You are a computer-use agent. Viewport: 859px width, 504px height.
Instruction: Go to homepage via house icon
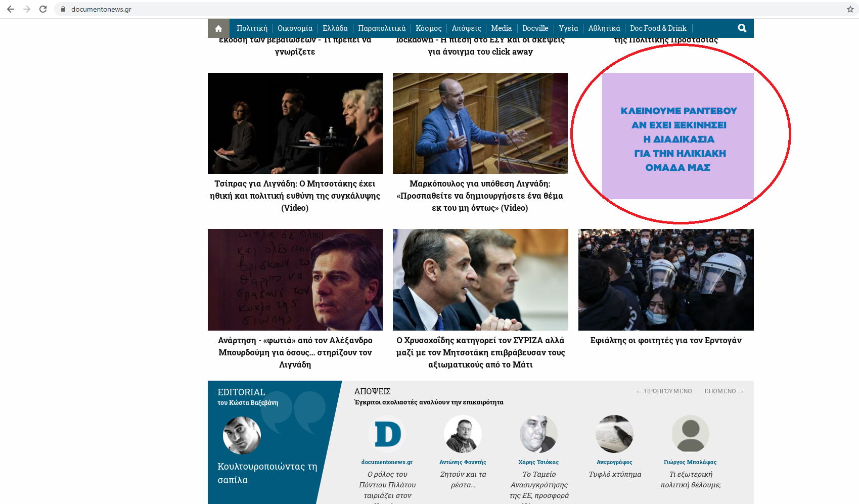[x=218, y=28]
